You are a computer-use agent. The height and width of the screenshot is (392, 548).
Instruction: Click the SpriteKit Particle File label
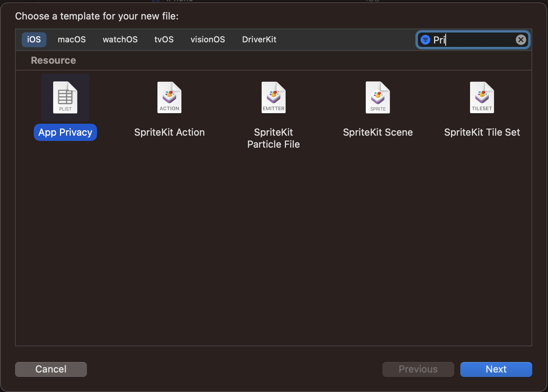[x=274, y=138]
